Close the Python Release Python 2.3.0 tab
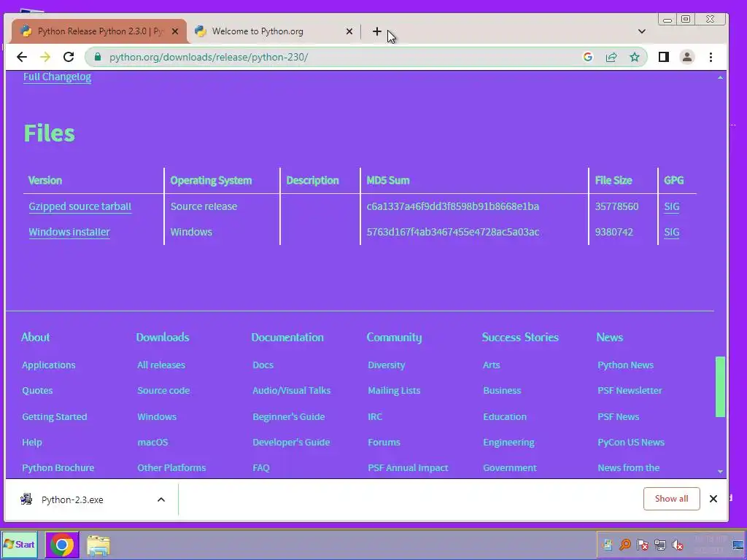Viewport: 747px width, 560px height. click(175, 31)
